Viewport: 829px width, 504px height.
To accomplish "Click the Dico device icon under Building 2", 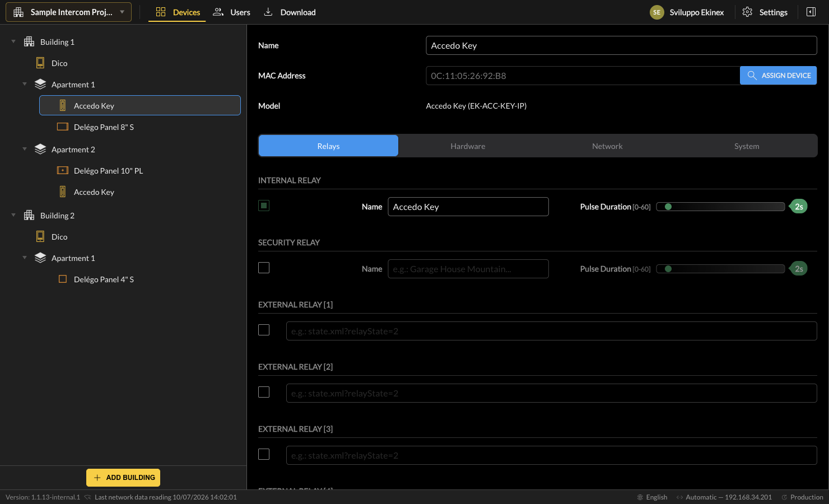I will tap(40, 236).
